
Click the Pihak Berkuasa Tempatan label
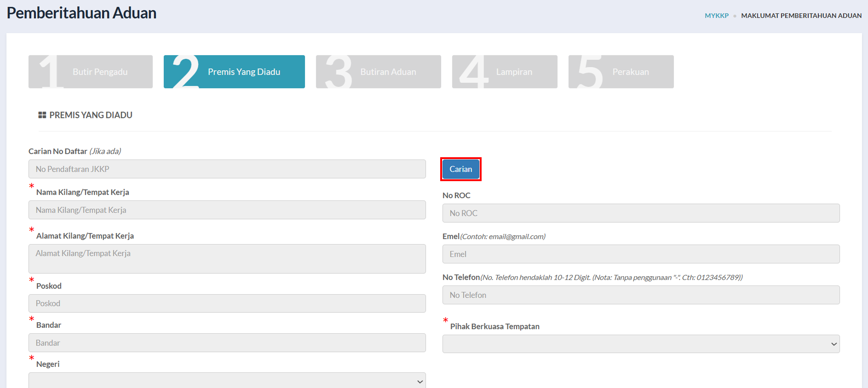click(x=495, y=326)
